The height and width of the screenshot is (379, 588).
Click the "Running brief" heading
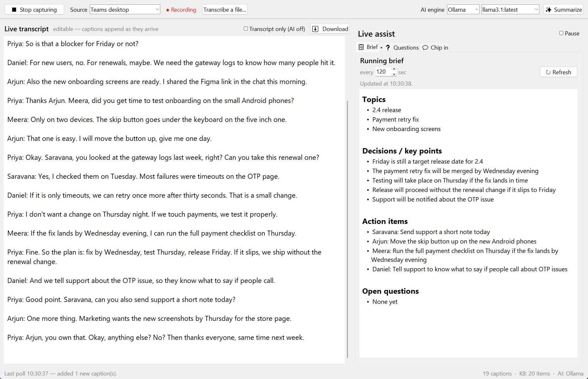pos(382,61)
